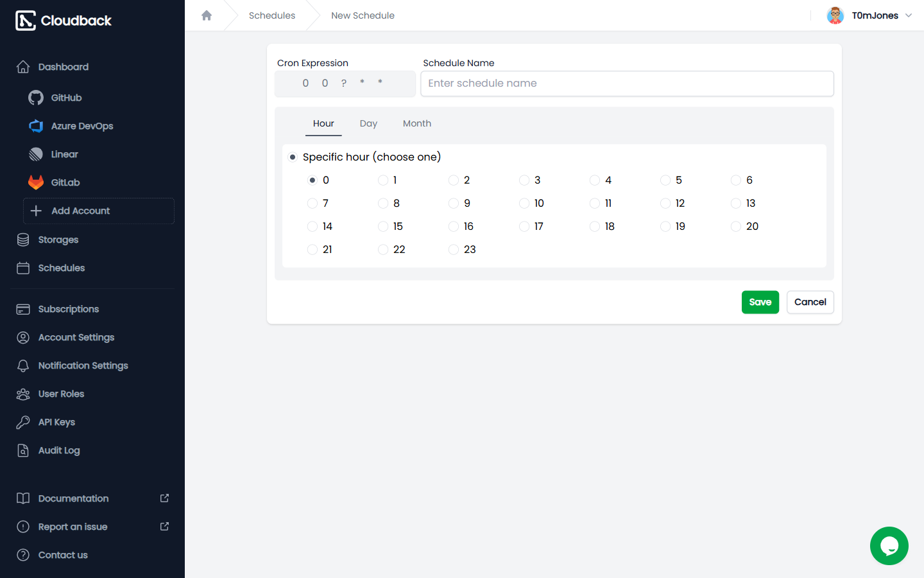Select the Specific hour radio option
The width and height of the screenshot is (924, 578).
(293, 157)
